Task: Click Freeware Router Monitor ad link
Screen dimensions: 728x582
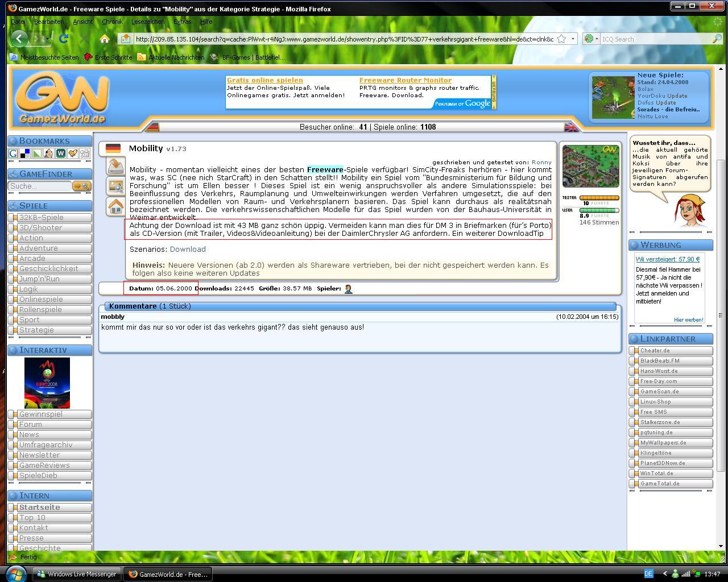Action: tap(406, 80)
